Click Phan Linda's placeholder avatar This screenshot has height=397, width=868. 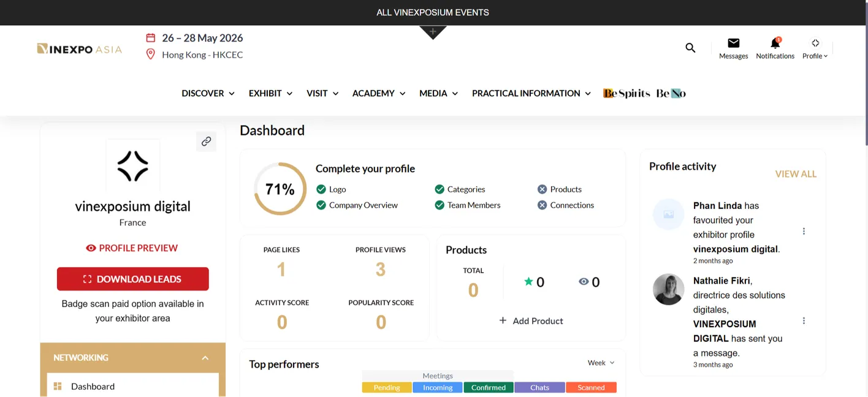click(x=668, y=214)
